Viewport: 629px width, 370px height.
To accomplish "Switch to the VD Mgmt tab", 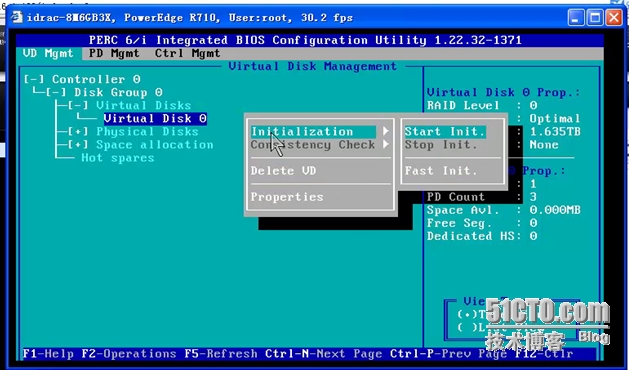I will (x=48, y=53).
